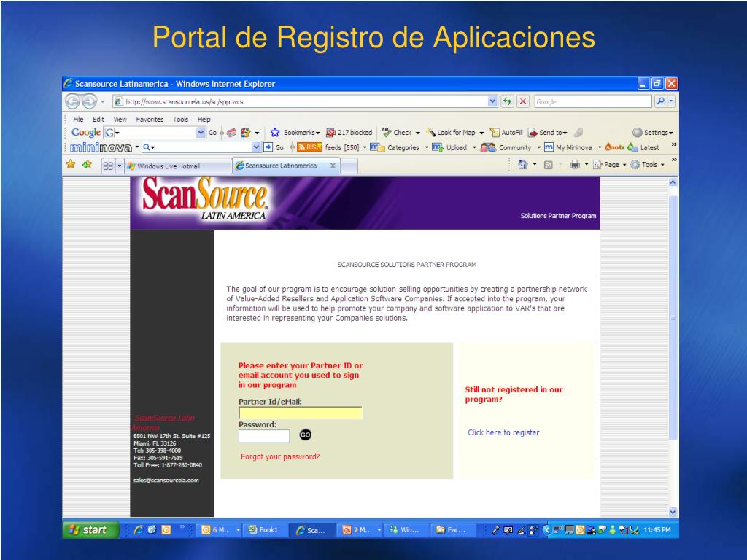Open a new blank tab
Image resolution: width=747 pixels, height=560 pixels.
tap(349, 166)
